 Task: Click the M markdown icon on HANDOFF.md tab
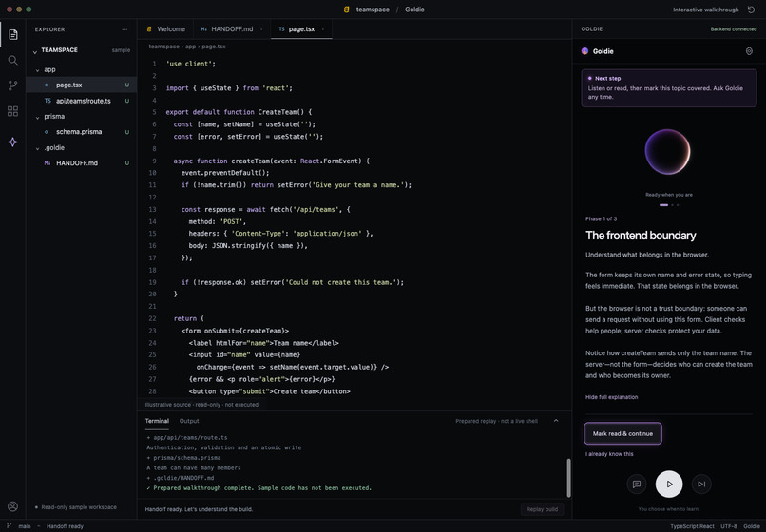click(203, 29)
